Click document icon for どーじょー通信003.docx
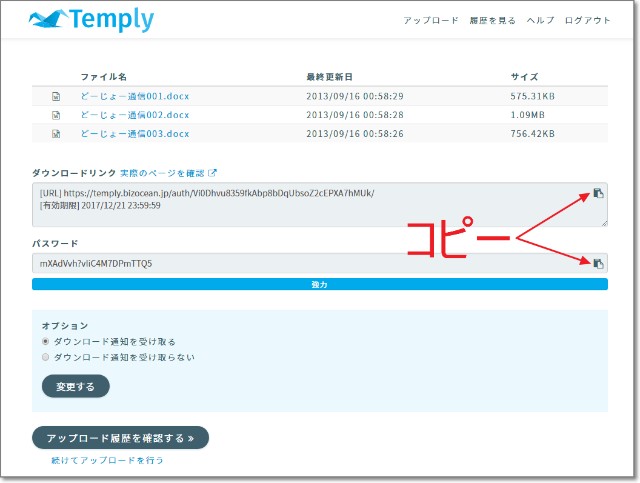The image size is (640, 483). pyautogui.click(x=56, y=134)
